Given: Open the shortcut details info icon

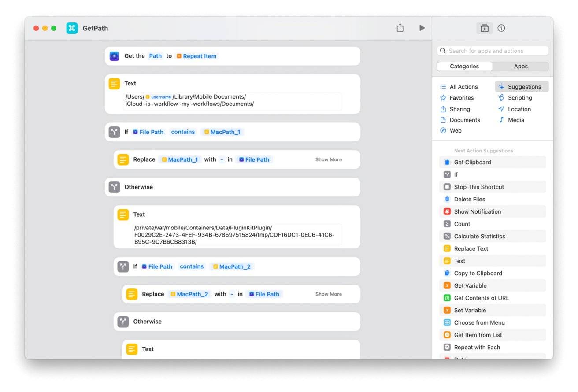Looking at the screenshot, I should 501,28.
